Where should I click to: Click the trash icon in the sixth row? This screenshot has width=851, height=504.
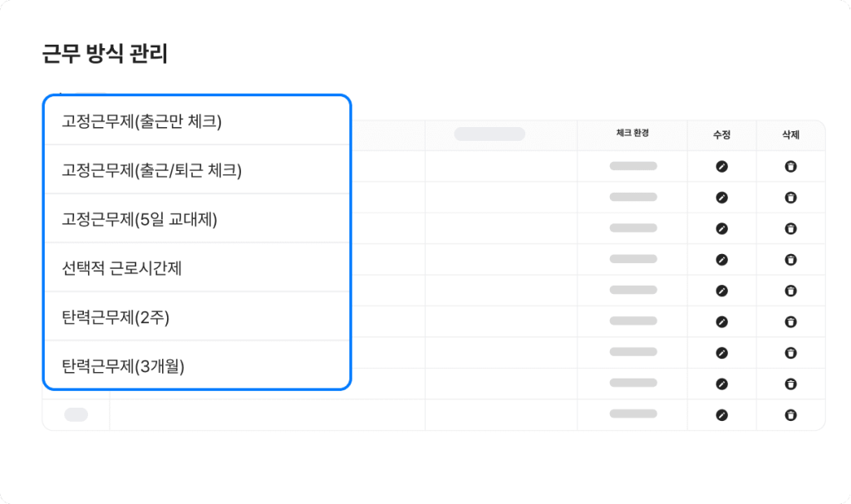(x=790, y=321)
